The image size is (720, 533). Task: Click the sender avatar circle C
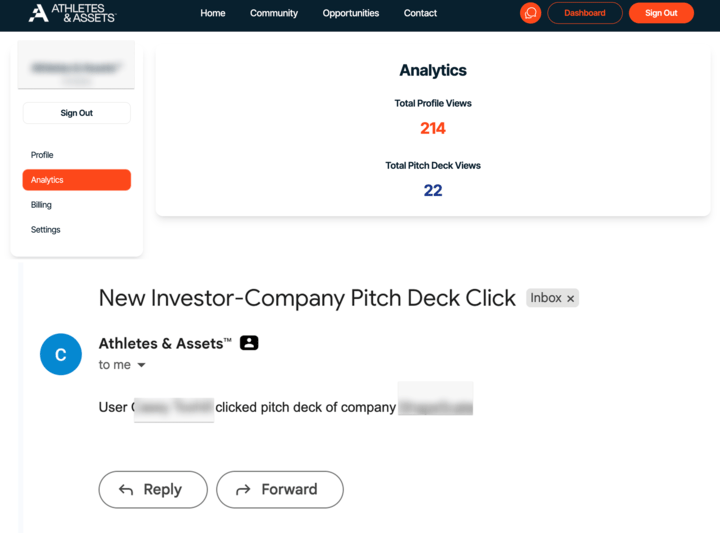60,354
